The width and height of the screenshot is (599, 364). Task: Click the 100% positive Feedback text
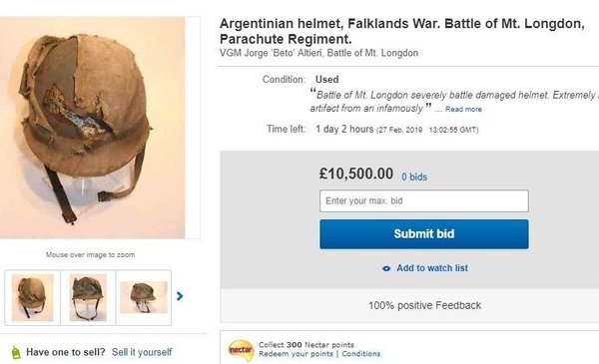pyautogui.click(x=425, y=305)
